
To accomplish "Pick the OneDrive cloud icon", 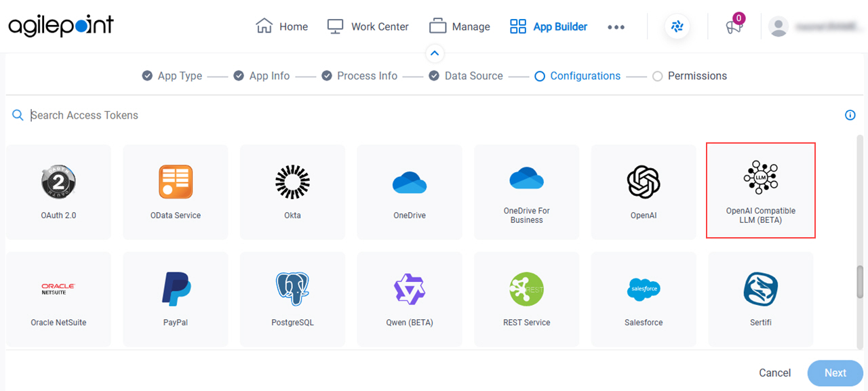I will (410, 182).
